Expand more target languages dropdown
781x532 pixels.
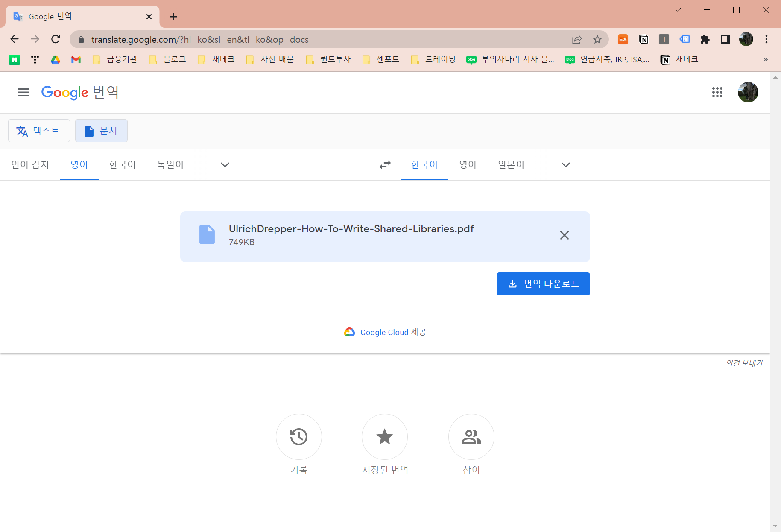click(x=566, y=165)
